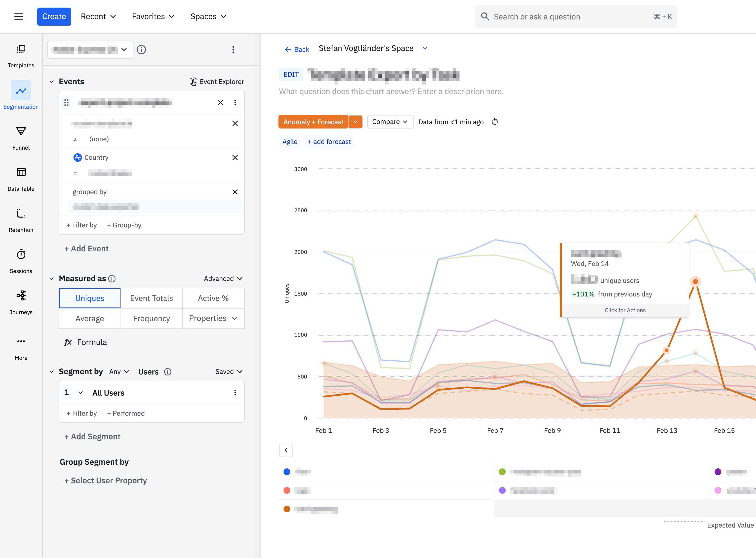756x558 pixels.
Task: Open the Event Explorer
Action: [x=217, y=82]
